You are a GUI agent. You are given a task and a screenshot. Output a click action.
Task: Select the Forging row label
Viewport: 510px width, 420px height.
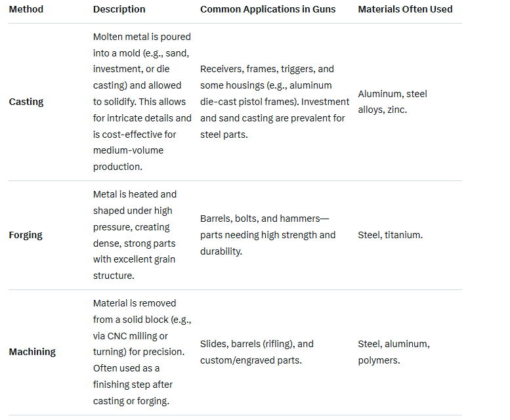[x=26, y=235]
